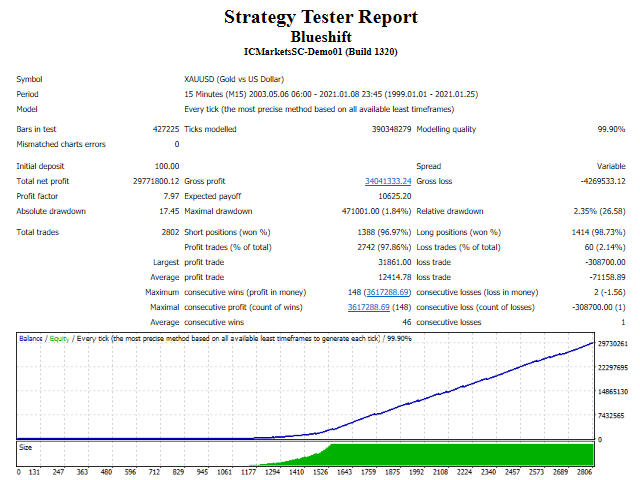The width and height of the screenshot is (640, 480).
Task: Click the 1526 x-axis tick label
Action: click(x=320, y=470)
